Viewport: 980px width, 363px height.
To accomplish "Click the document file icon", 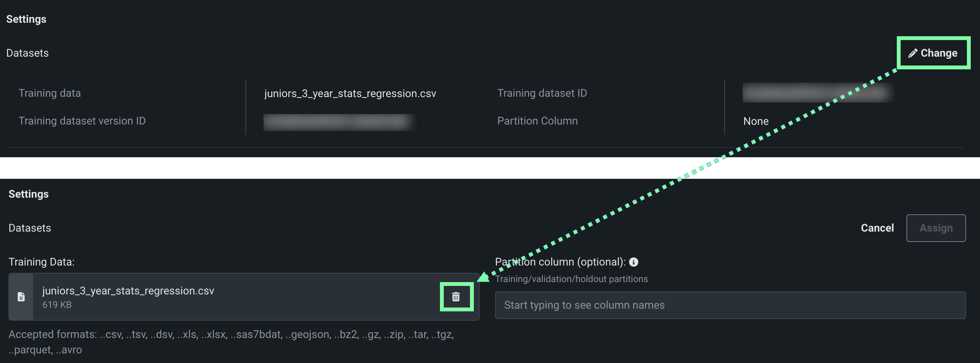I will click(x=21, y=297).
